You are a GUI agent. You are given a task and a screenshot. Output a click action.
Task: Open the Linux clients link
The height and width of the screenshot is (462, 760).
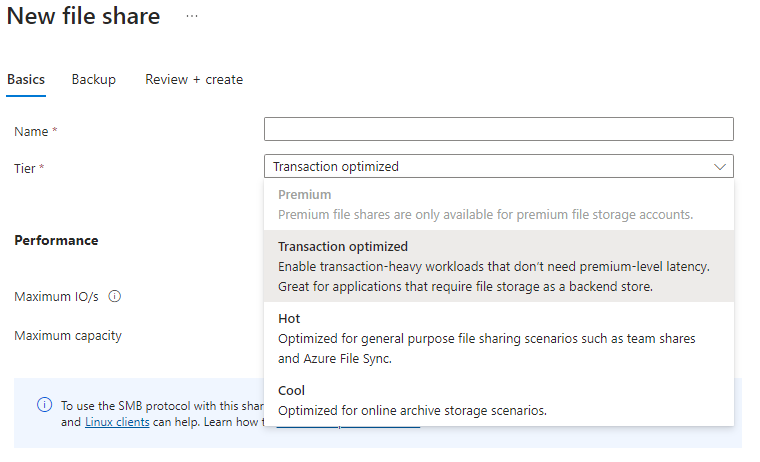pyautogui.click(x=117, y=422)
